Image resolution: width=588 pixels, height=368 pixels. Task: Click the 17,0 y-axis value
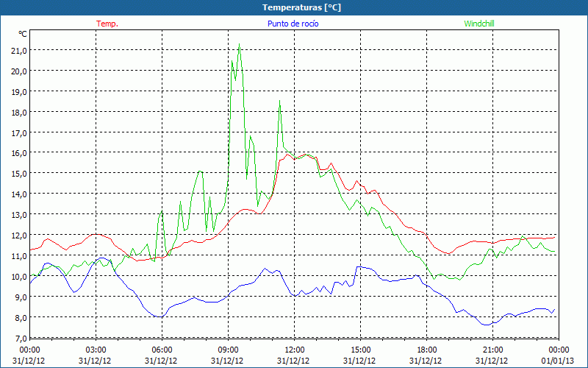19,132
